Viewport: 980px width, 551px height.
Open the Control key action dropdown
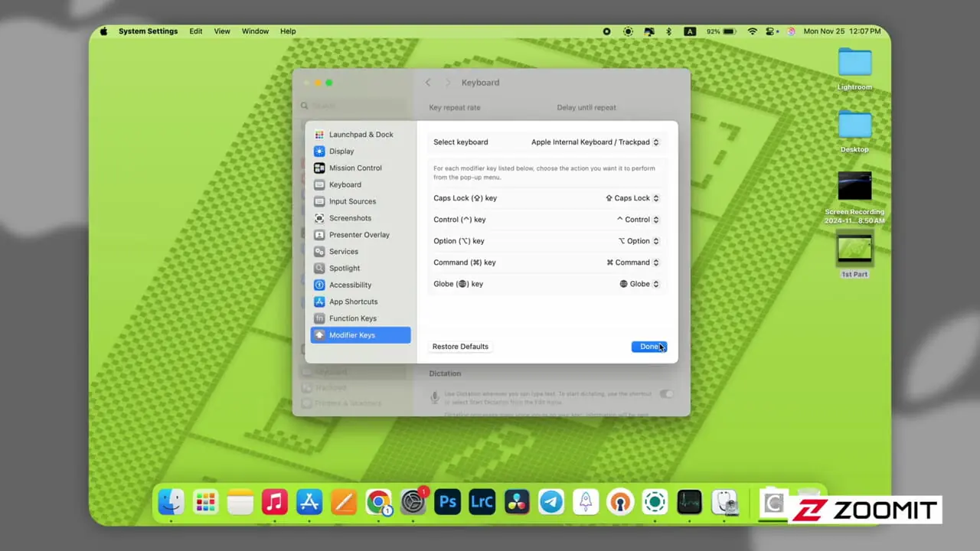pyautogui.click(x=638, y=220)
